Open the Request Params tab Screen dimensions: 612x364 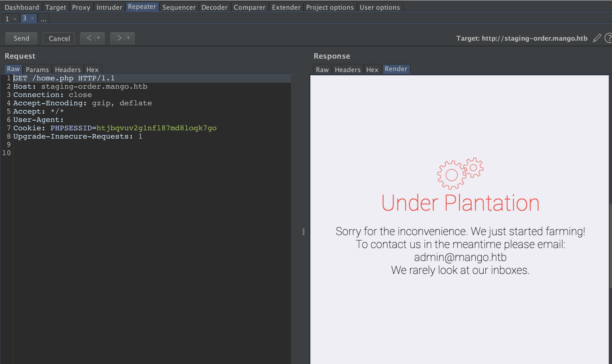tap(37, 70)
